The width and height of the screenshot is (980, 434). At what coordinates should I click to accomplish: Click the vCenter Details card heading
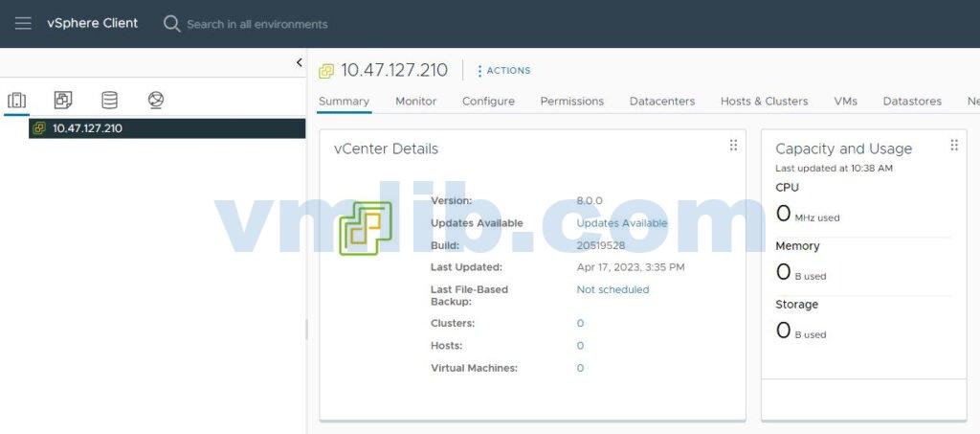point(387,148)
